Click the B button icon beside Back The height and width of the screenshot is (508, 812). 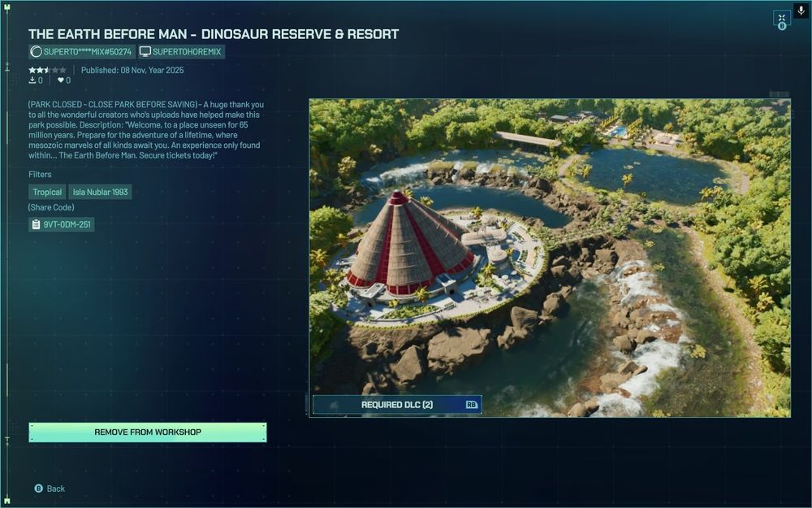click(x=38, y=488)
